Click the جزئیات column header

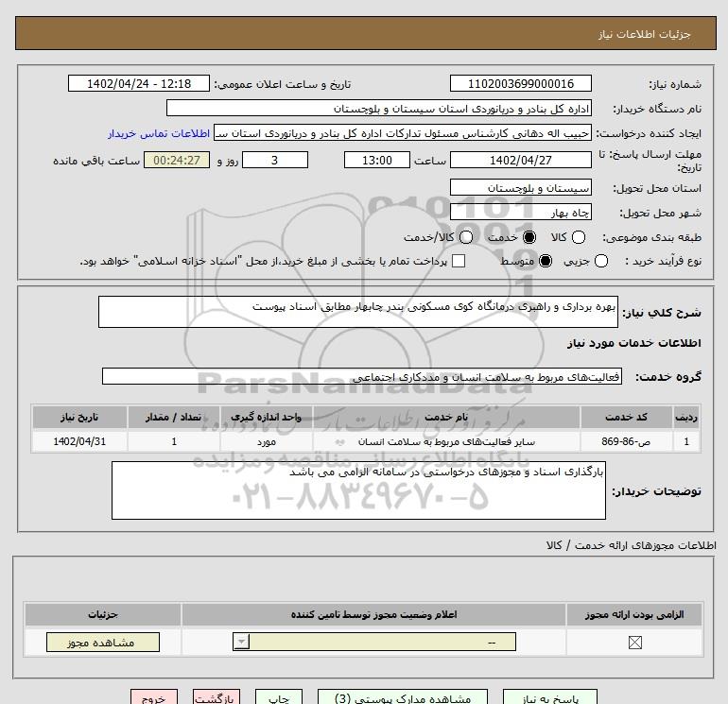coord(103,614)
